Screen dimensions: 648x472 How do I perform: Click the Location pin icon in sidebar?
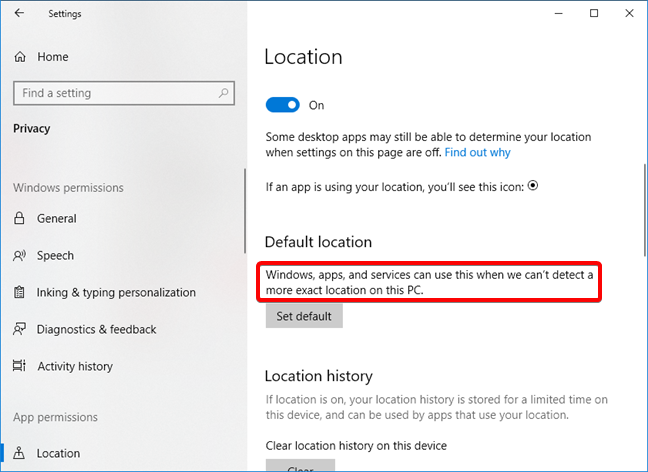(19, 453)
